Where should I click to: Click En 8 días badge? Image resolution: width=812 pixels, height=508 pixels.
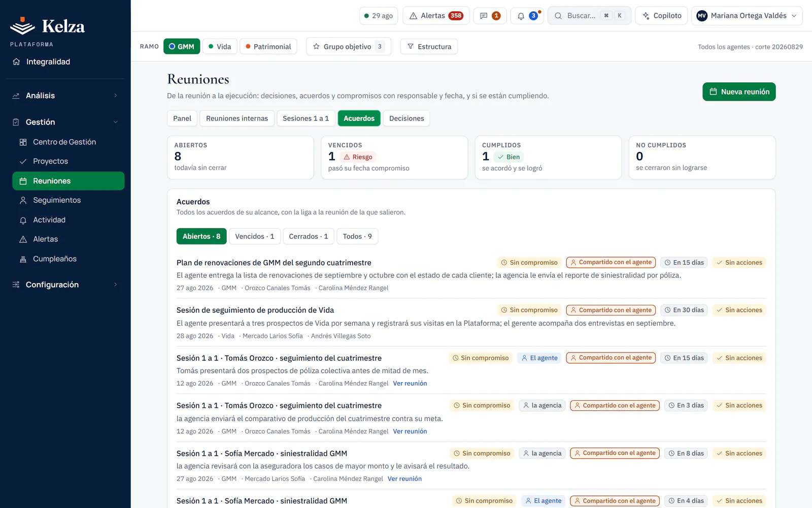(x=686, y=453)
